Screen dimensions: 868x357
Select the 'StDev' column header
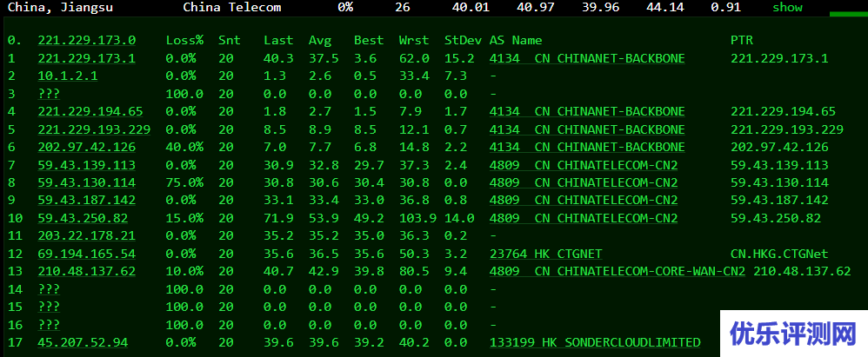click(x=463, y=40)
